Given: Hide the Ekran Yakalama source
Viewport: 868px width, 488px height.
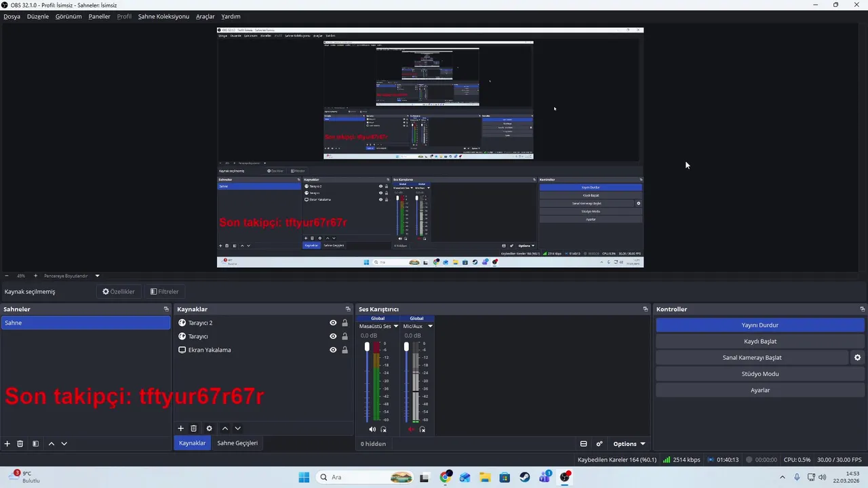Looking at the screenshot, I should 333,350.
